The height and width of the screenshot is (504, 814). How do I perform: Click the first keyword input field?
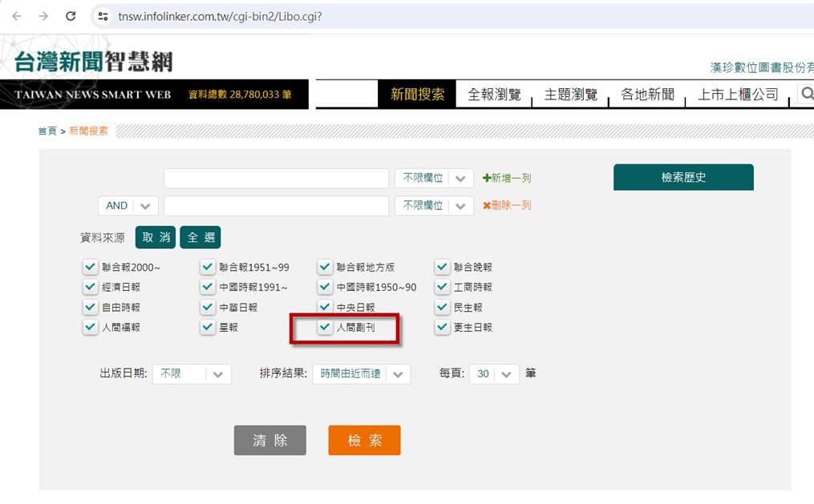tap(276, 179)
